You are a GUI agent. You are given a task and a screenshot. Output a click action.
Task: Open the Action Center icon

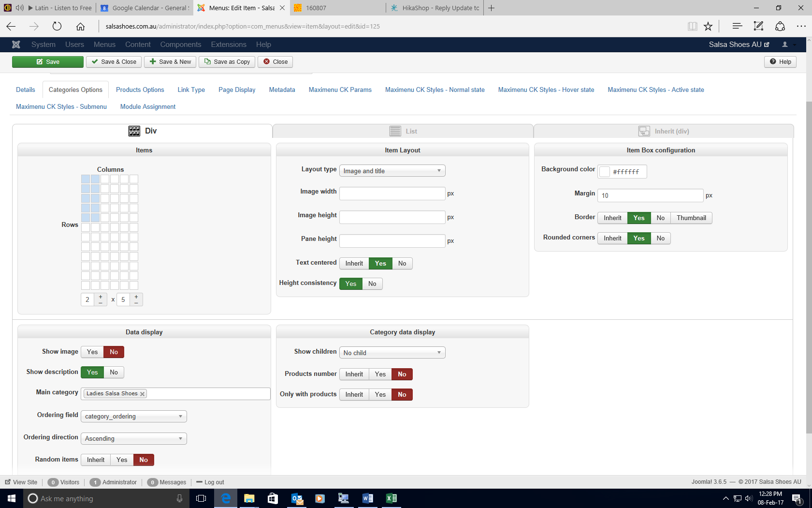pyautogui.click(x=797, y=498)
